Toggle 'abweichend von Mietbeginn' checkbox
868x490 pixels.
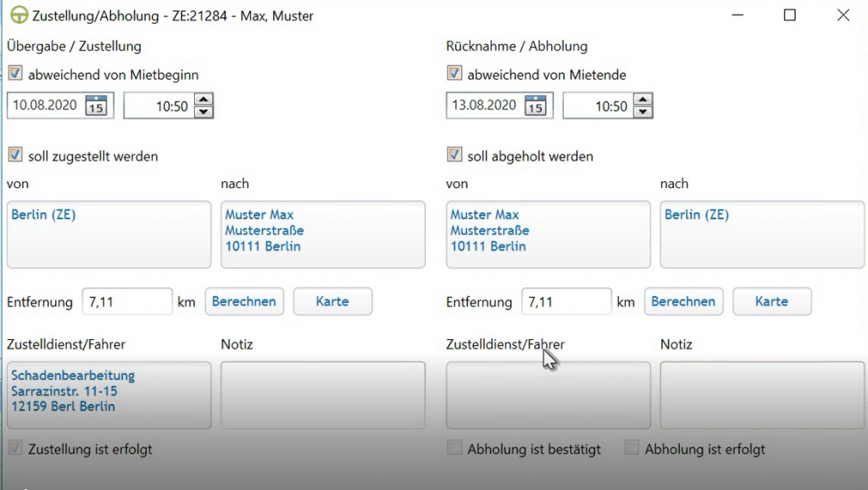pyautogui.click(x=15, y=73)
